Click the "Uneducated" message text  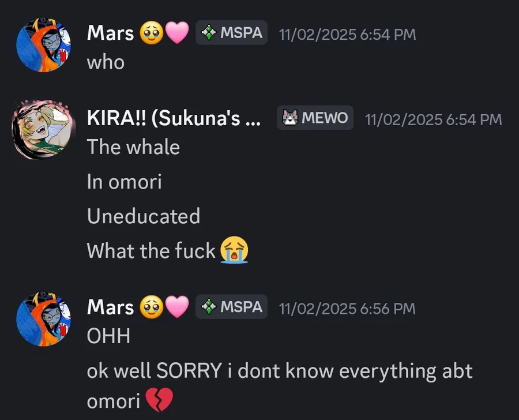144,216
